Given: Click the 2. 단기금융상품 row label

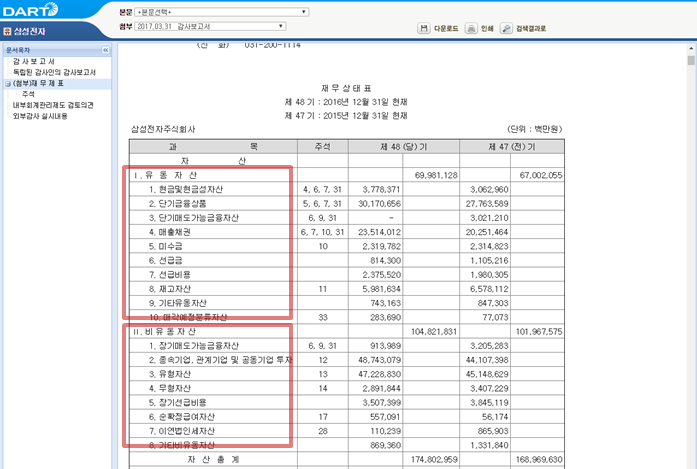Looking at the screenshot, I should (178, 204).
